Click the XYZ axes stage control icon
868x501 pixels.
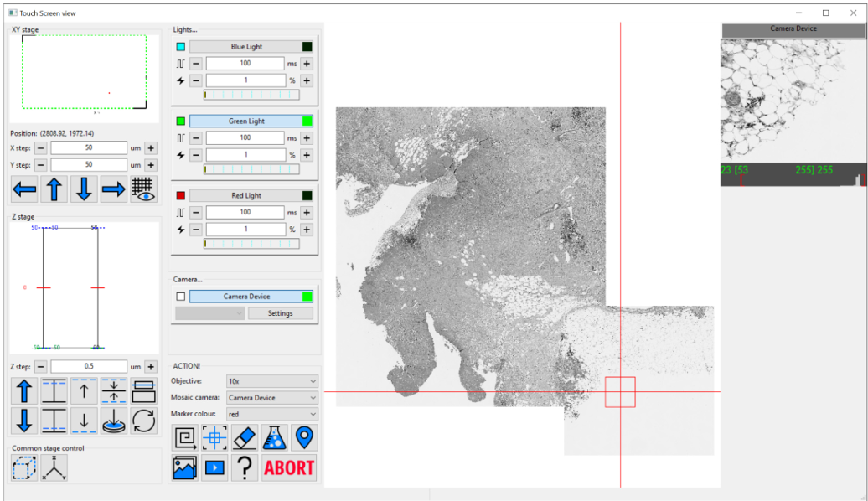54,468
